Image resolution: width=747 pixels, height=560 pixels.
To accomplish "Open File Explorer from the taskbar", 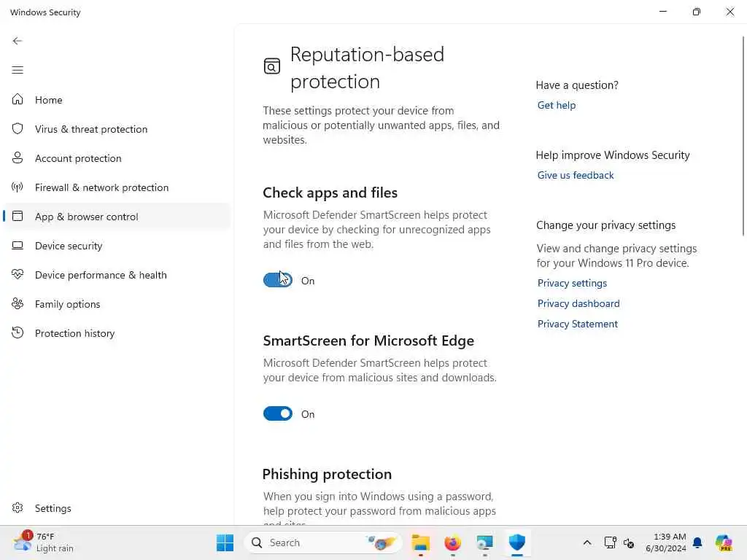I will [x=421, y=542].
